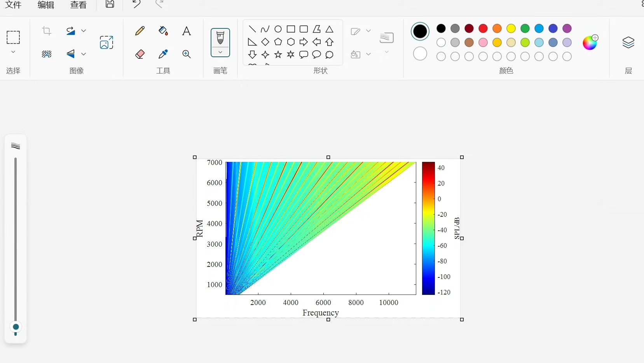Undo the last action
The width and height of the screenshot is (644, 363).
pos(136,5)
